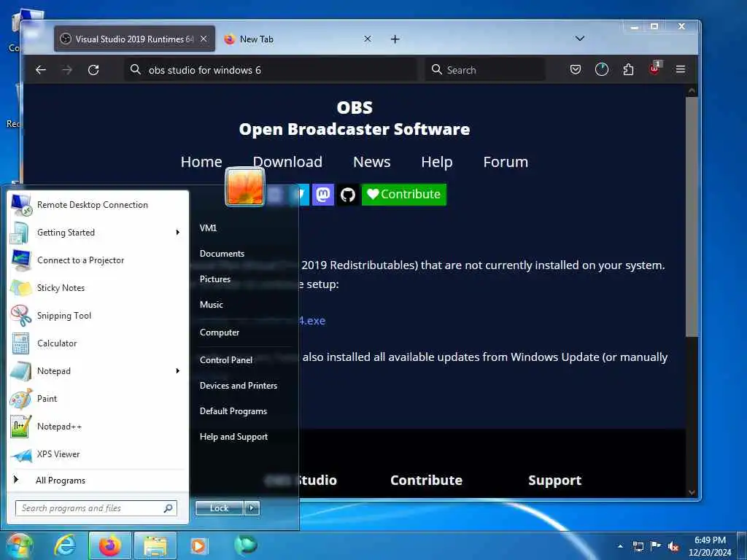Open the OBS News link
Screen dimensions: 747x560
(371, 162)
